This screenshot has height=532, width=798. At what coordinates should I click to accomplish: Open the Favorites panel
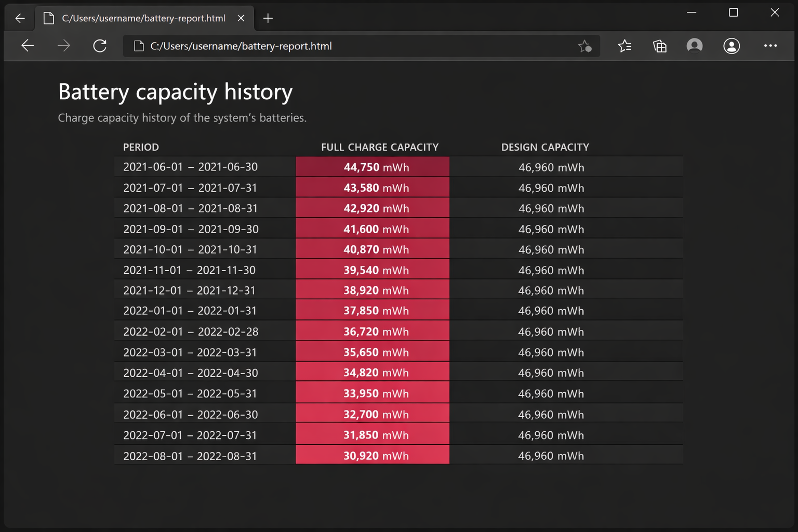coord(625,46)
